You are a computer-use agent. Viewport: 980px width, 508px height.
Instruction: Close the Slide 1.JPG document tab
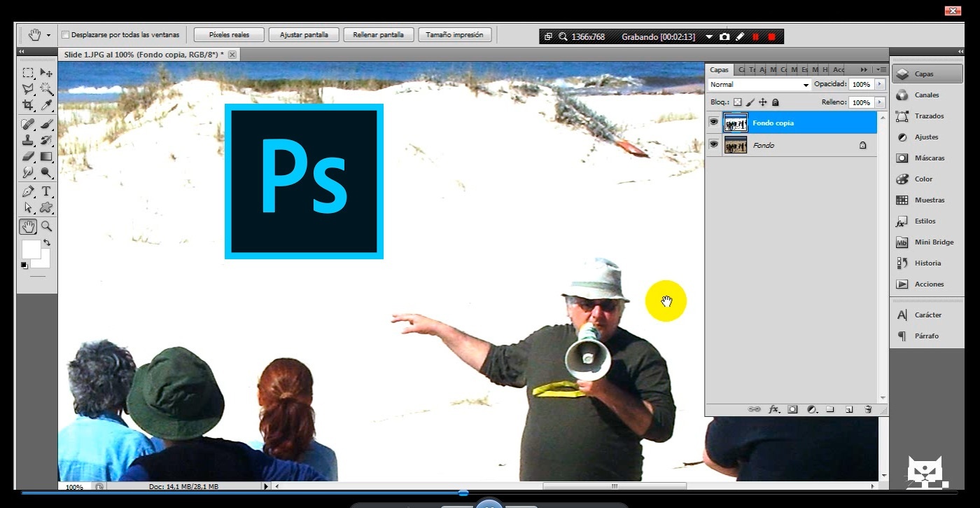pyautogui.click(x=232, y=54)
